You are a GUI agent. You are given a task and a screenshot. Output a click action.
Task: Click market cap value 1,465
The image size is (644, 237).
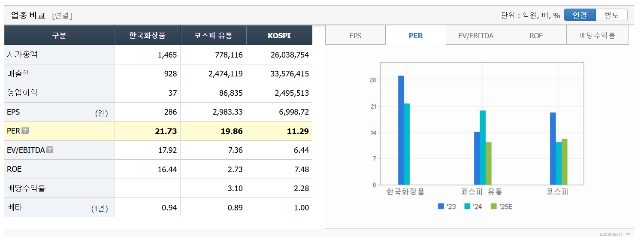[167, 55]
